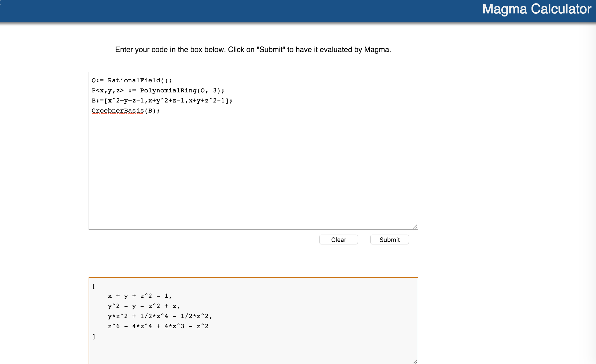Click the underlined GroebnerBasis word
This screenshot has height=364, width=596.
point(117,111)
